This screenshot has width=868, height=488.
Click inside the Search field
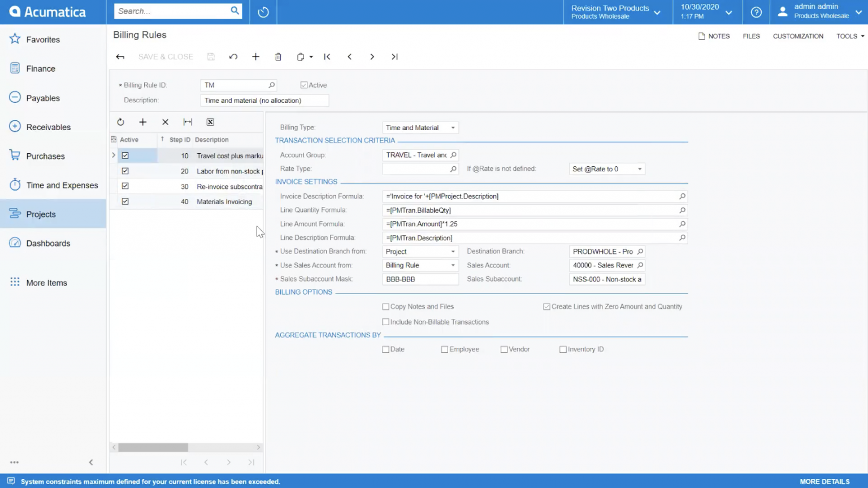(175, 10)
